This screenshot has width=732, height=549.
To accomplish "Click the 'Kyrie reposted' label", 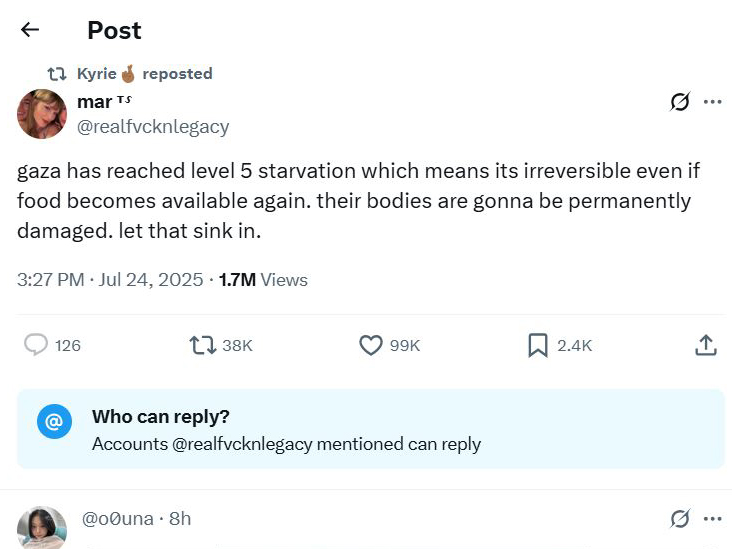I will [144, 73].
